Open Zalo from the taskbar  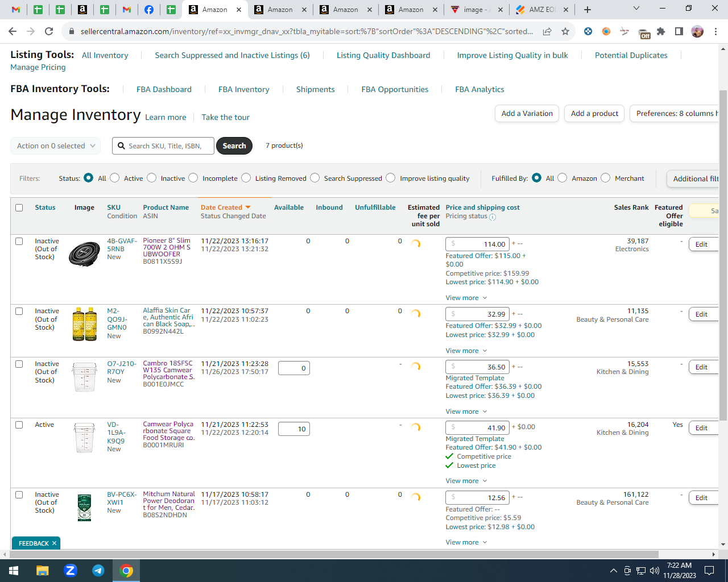(x=71, y=571)
